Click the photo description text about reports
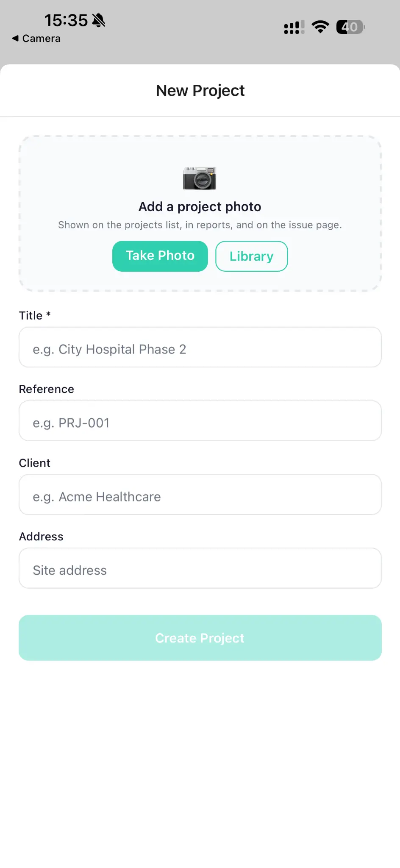The width and height of the screenshot is (400, 868). 200,225
